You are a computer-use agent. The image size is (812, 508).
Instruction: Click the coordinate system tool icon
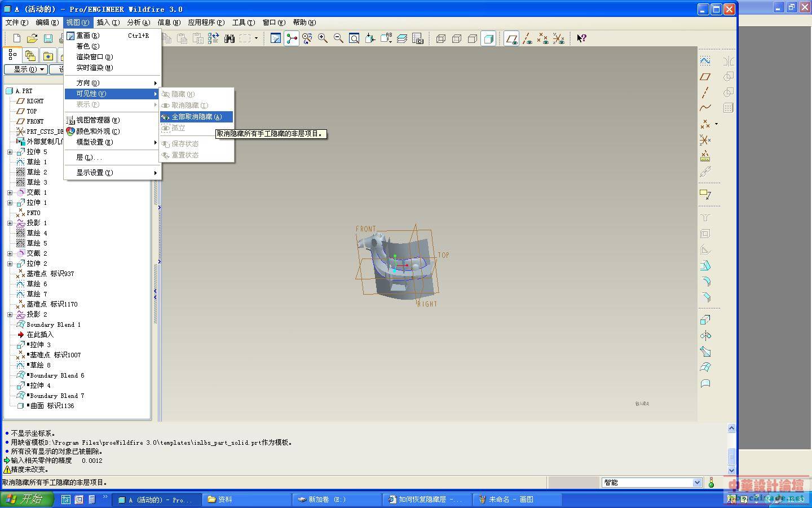(705, 139)
